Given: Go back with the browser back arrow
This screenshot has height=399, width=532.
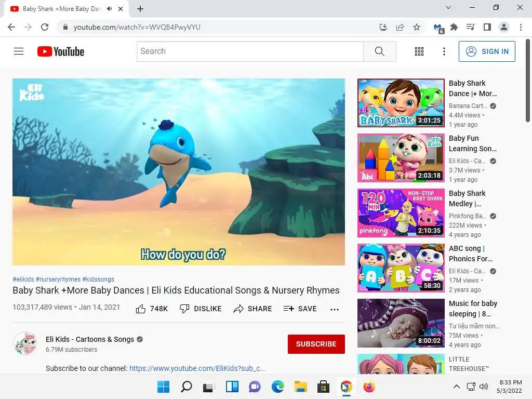Looking at the screenshot, I should click(11, 27).
